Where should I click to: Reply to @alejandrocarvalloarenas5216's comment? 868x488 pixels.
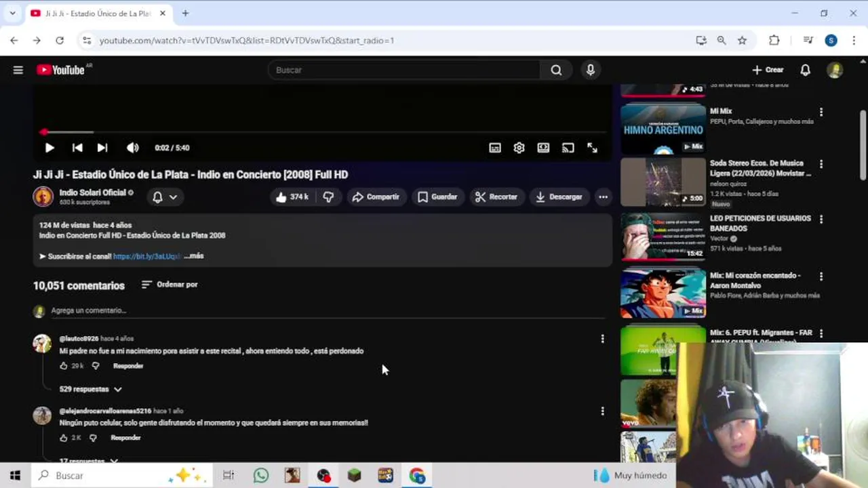pyautogui.click(x=125, y=438)
